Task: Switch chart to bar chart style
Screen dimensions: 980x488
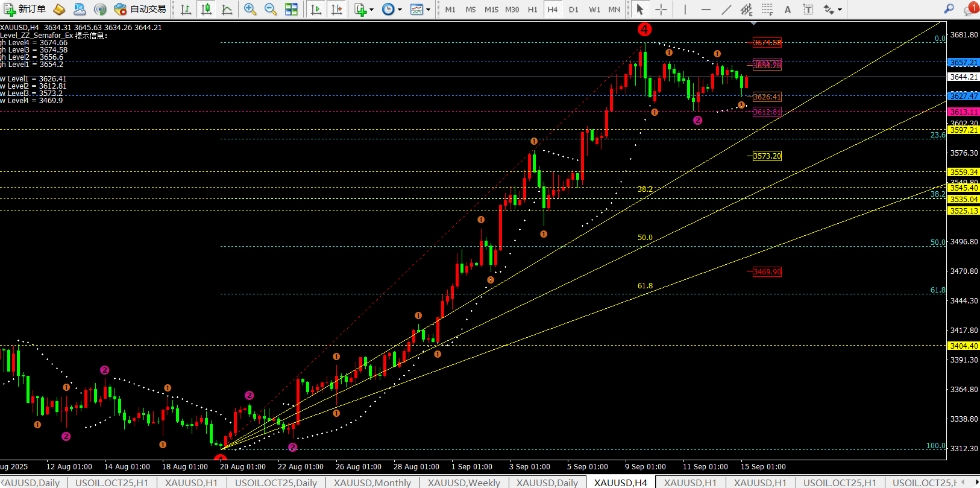Action: click(186, 9)
